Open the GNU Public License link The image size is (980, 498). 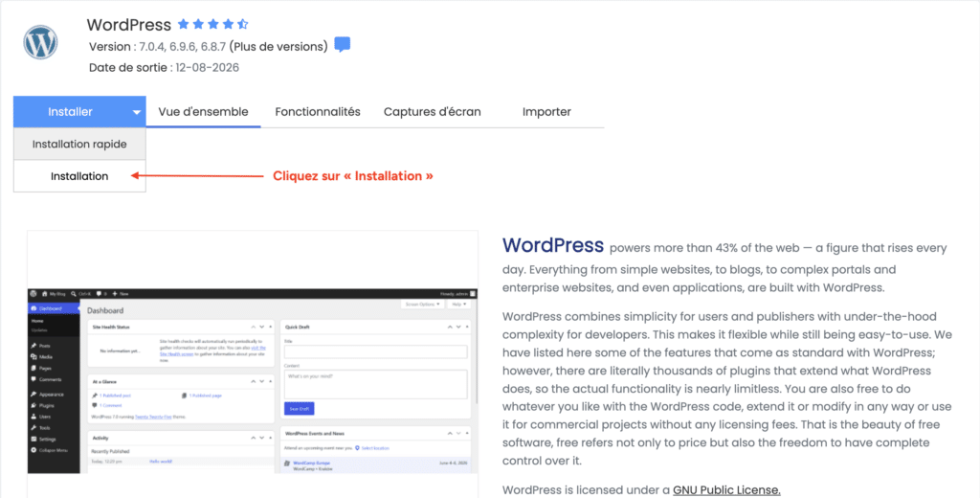point(726,490)
